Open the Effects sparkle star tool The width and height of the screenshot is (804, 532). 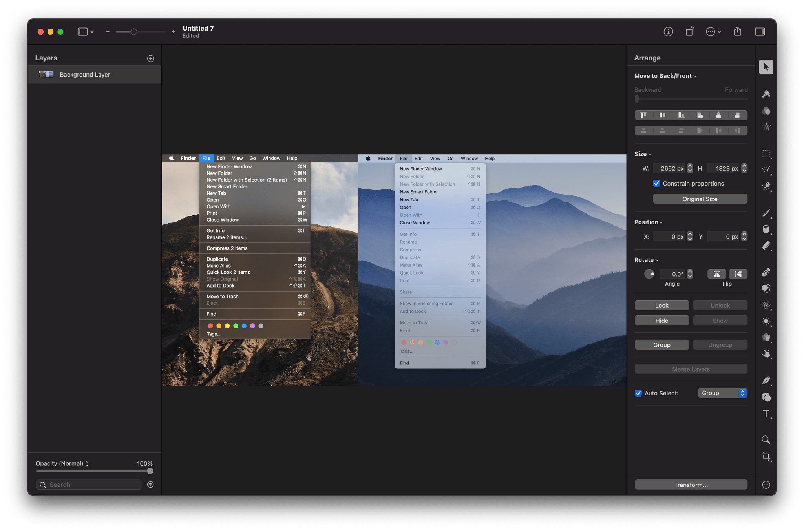pos(766,127)
